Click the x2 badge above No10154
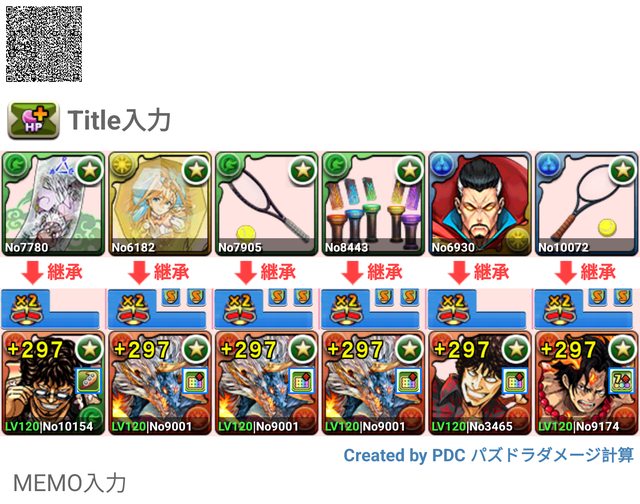 coord(25,309)
